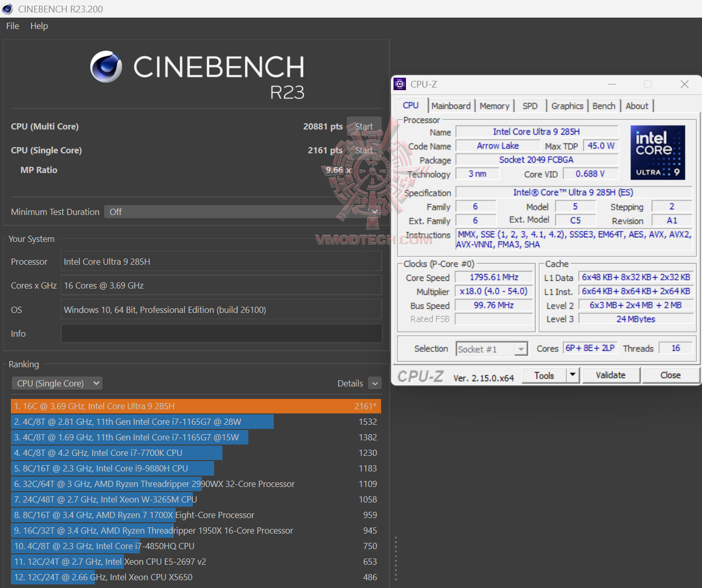Image resolution: width=702 pixels, height=588 pixels.
Task: Select the Xeon E5-2697 v2 ranking row
Action: coord(196,562)
